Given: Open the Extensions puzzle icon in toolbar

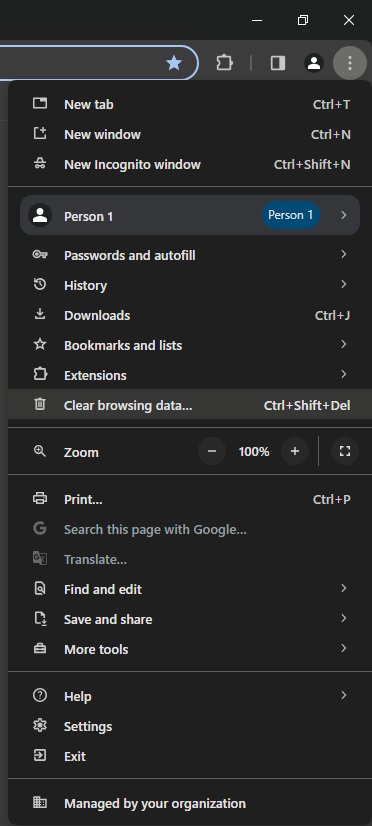Looking at the screenshot, I should pyautogui.click(x=224, y=63).
